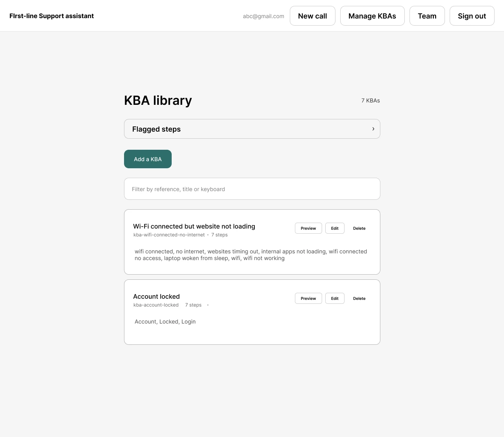Click the 'Account, Locked, Login' keywords
This screenshot has height=437, width=504.
click(x=165, y=322)
